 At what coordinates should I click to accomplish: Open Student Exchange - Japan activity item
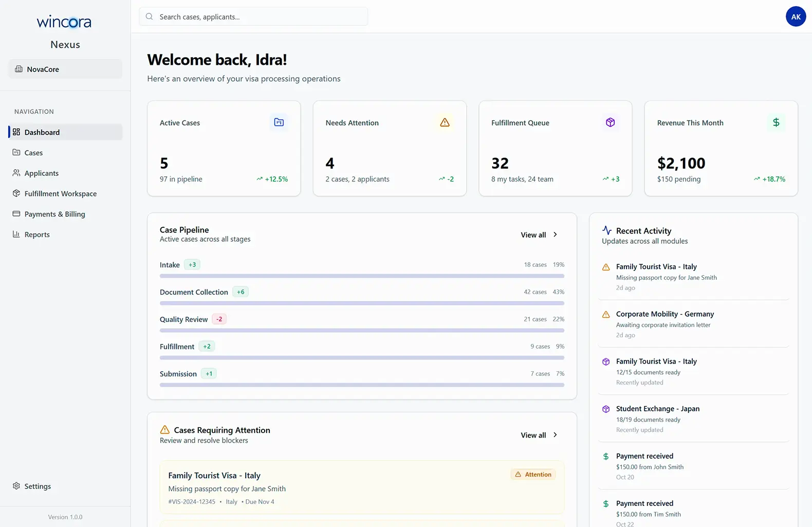(x=657, y=409)
